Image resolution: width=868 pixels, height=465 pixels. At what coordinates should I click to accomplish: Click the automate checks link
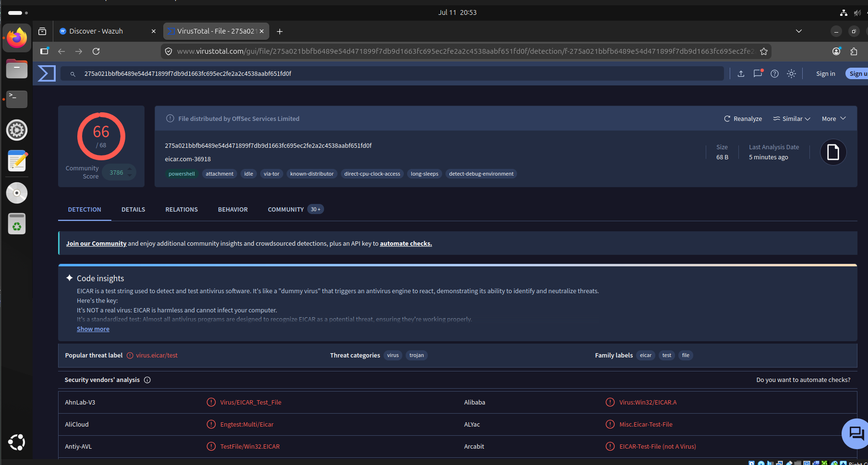coord(406,244)
